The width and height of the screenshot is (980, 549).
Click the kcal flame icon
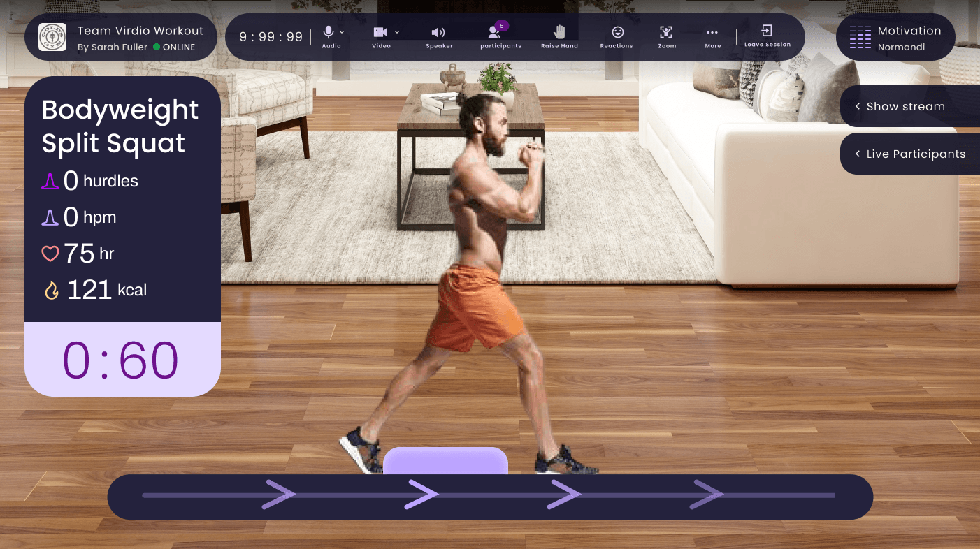tap(50, 290)
